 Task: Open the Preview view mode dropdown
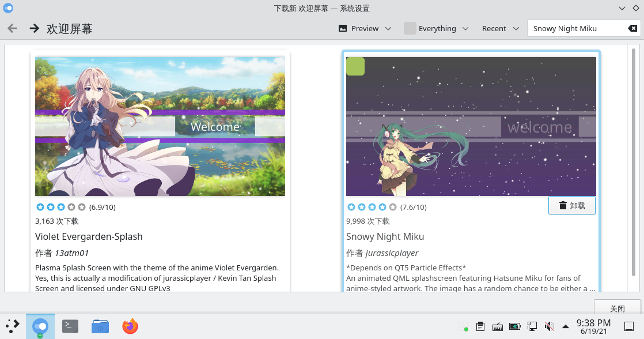pos(365,28)
